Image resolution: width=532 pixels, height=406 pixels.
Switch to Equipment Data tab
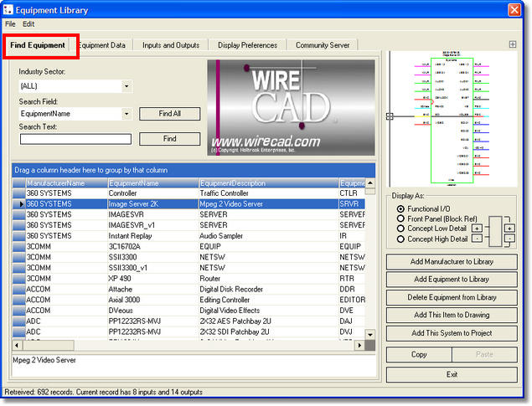click(101, 45)
